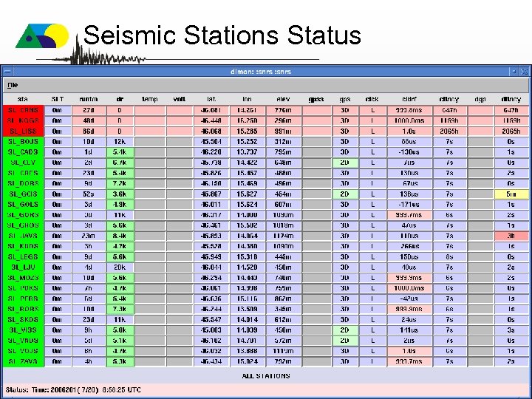Open the File menu
The height and width of the screenshot is (399, 532).
pyautogui.click(x=13, y=85)
